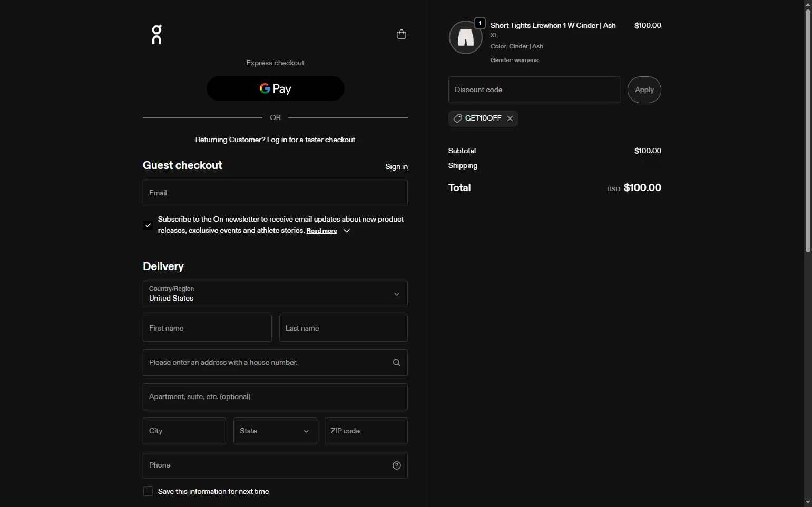Click the Sign in link
The image size is (812, 507).
[396, 166]
